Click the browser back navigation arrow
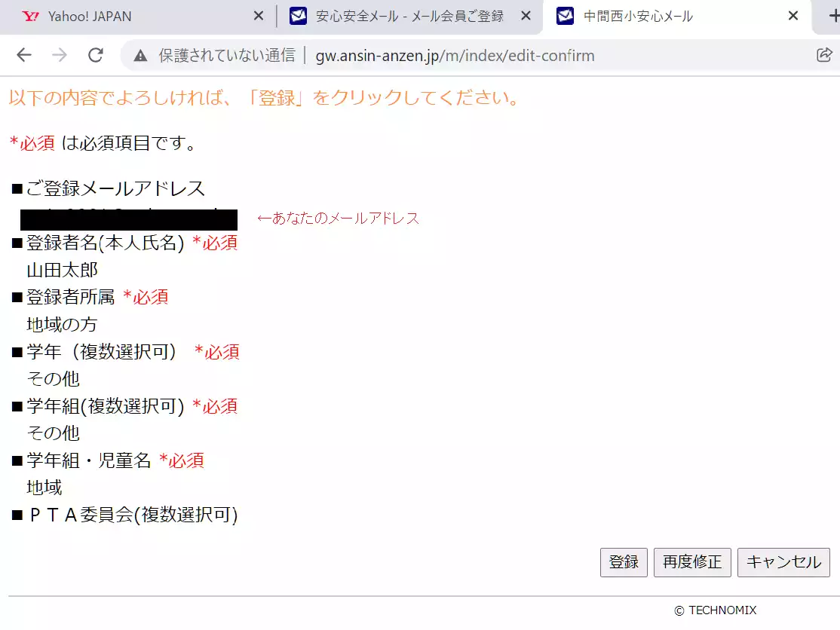Screen dimensions: 840x630 [24, 56]
